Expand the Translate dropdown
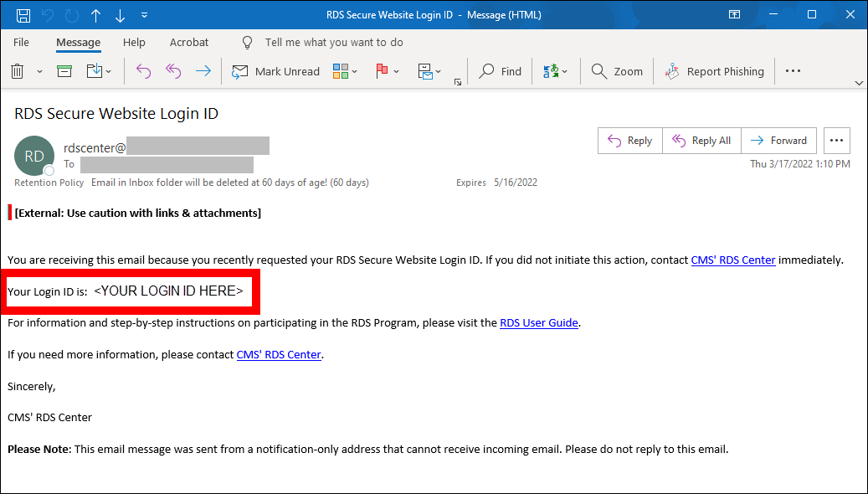The image size is (868, 494). pyautogui.click(x=555, y=71)
